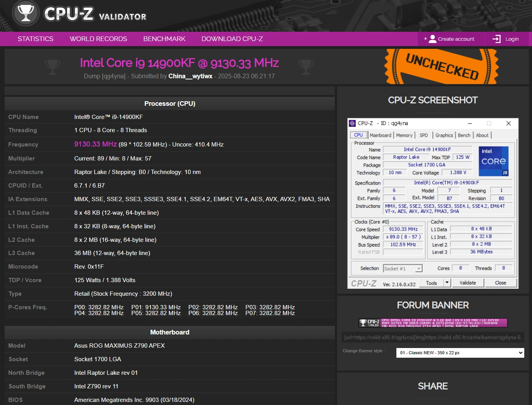Select the CPU tab in the CPU-Z screenshot

coord(358,135)
